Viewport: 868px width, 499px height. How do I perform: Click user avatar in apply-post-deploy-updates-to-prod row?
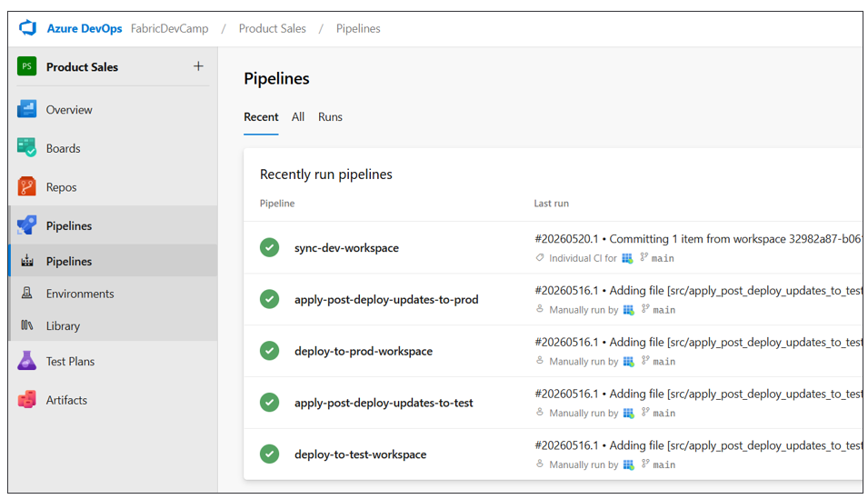(628, 310)
